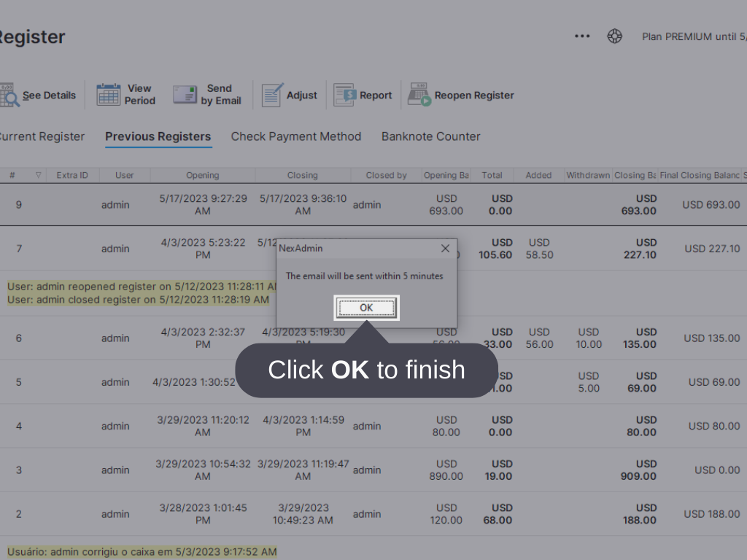Select register row number 9
Screen dimensions: 747x560
[19, 205]
